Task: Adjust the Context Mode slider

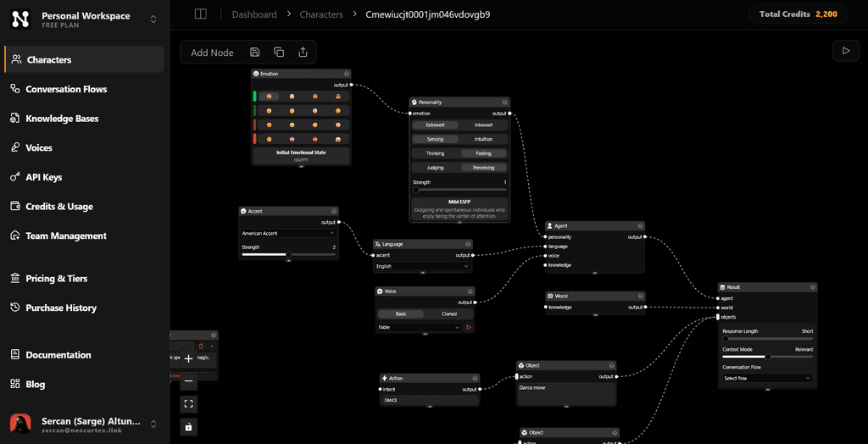Action: 767,357
